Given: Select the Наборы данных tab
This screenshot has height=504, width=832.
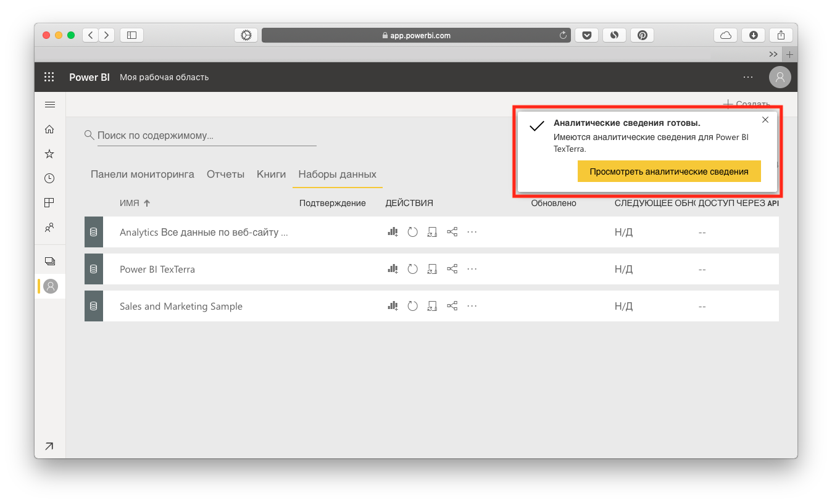Looking at the screenshot, I should 338,174.
